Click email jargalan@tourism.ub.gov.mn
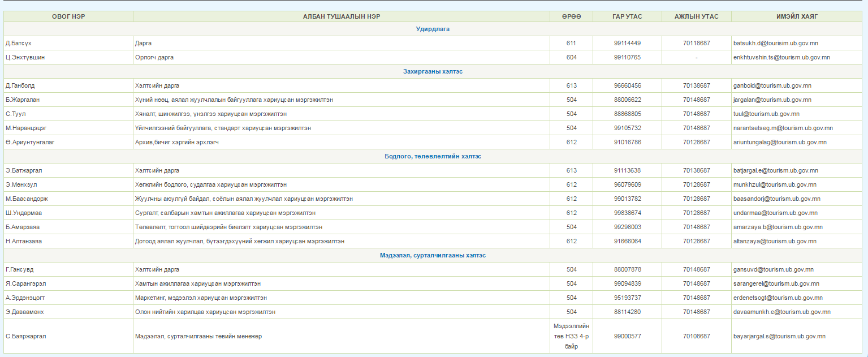This screenshot has width=868, height=357. point(772,100)
